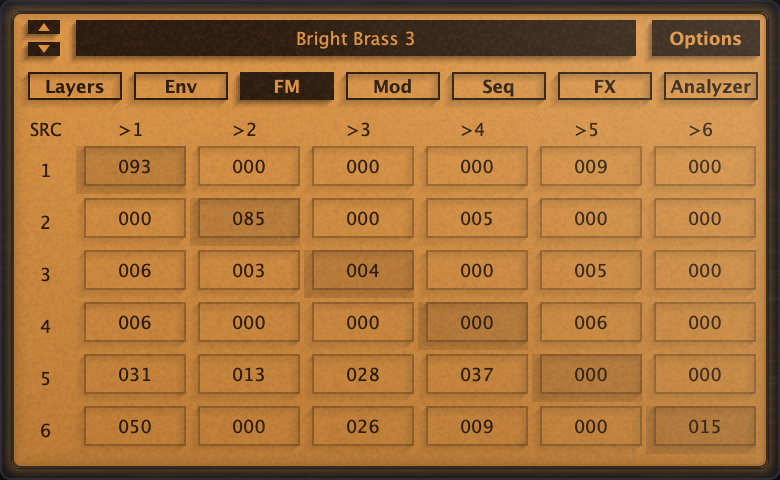Select source 4 to >4 feedback cell
This screenshot has width=780, height=480.
(477, 322)
